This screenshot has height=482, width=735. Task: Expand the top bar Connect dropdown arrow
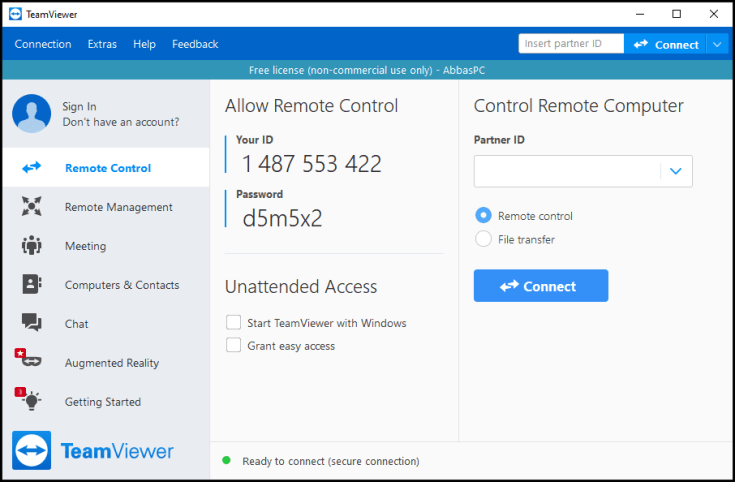717,45
